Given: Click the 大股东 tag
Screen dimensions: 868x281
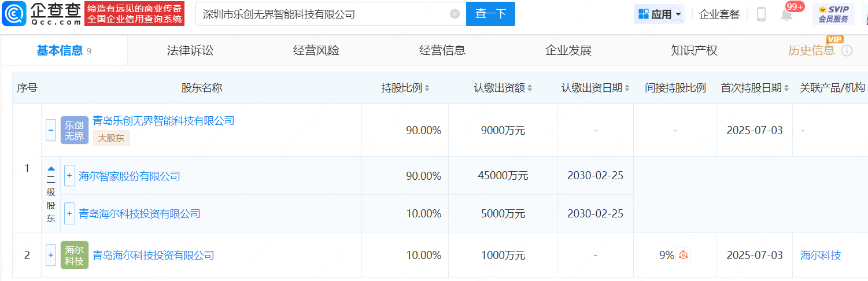Looking at the screenshot, I should tap(112, 138).
